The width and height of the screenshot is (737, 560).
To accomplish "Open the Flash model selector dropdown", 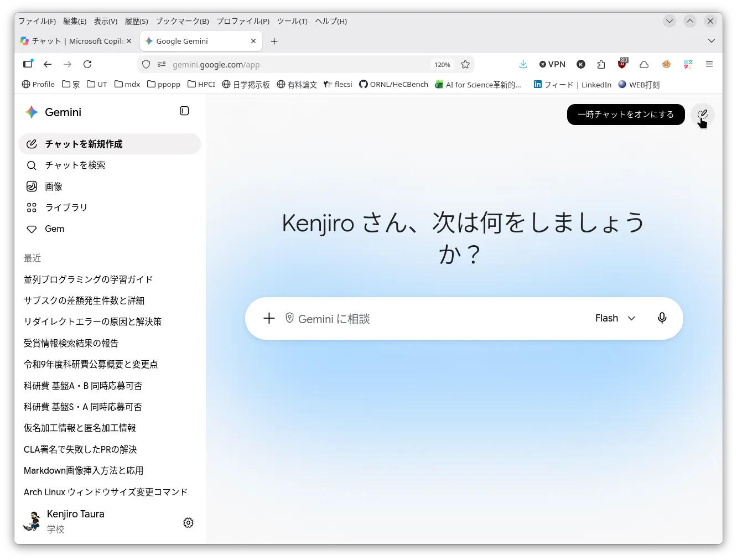I will click(x=615, y=318).
